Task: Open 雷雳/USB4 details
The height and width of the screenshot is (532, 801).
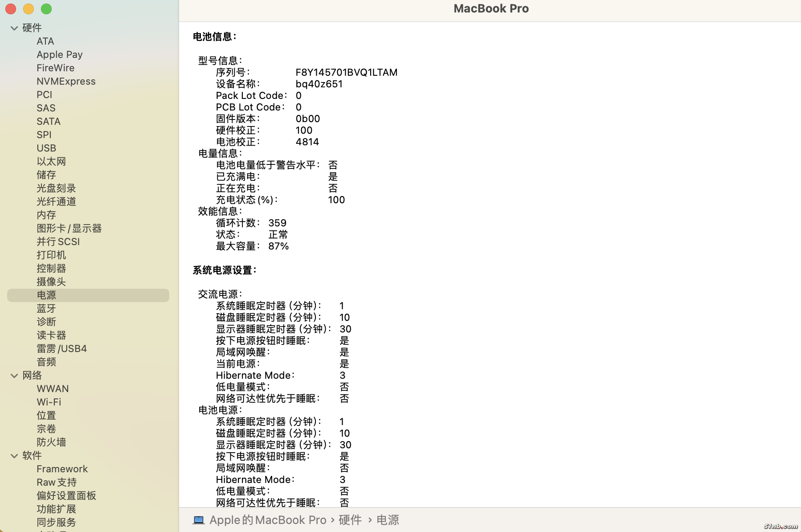Action: tap(61, 348)
